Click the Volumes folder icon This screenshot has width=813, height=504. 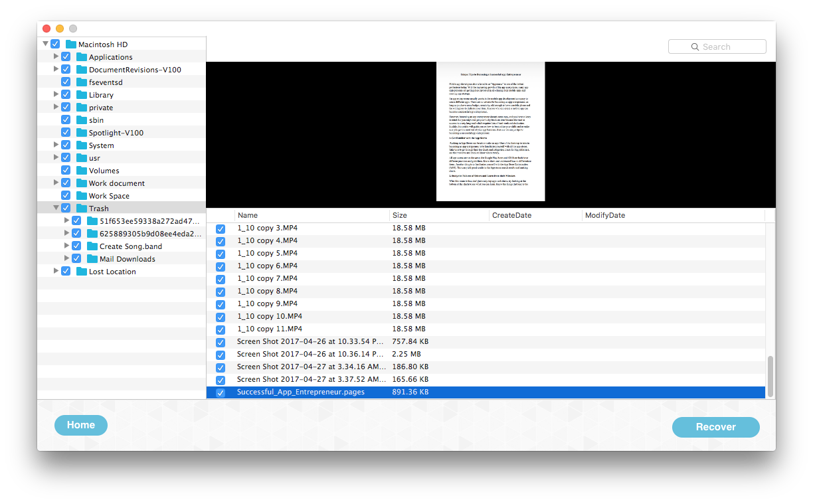pos(82,171)
